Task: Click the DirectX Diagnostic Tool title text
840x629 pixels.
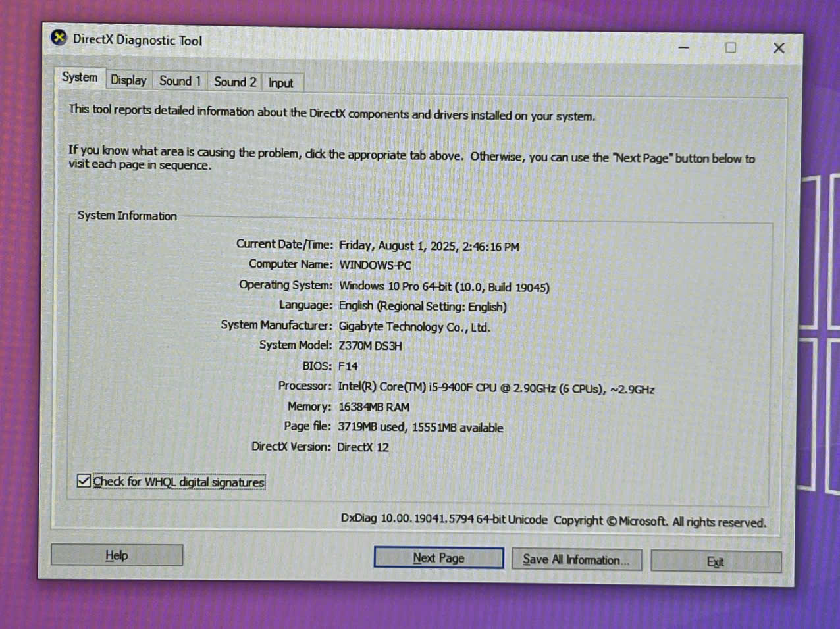Action: pyautogui.click(x=137, y=40)
